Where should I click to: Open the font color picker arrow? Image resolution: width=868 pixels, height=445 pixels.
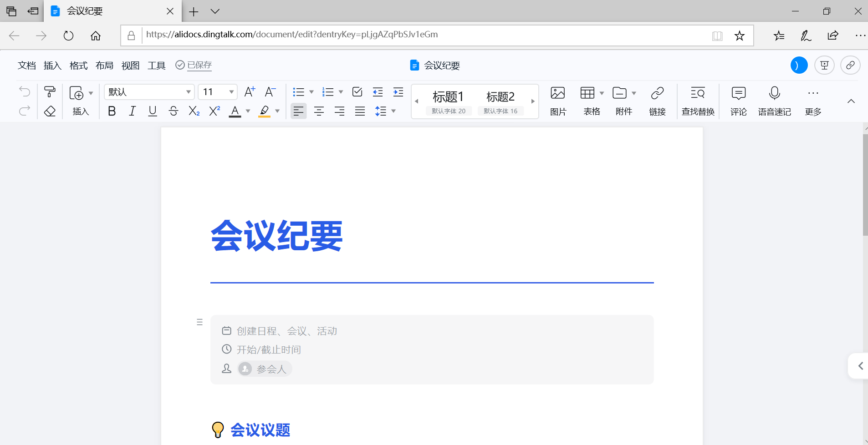[x=248, y=111]
